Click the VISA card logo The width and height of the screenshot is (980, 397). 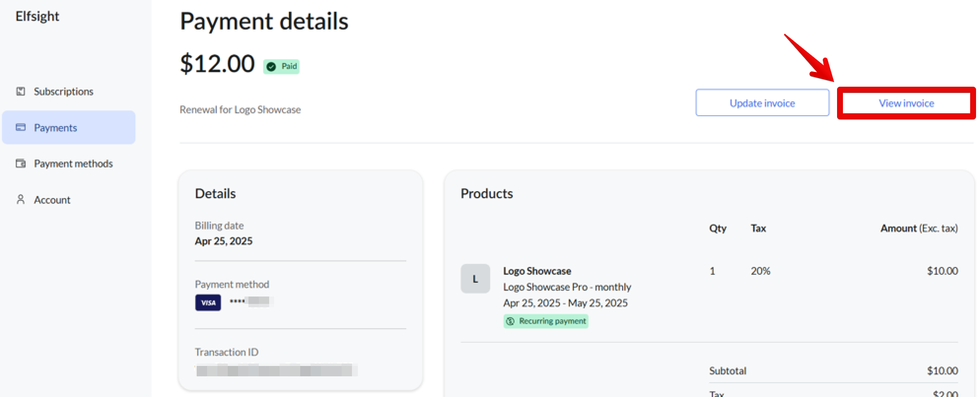click(208, 302)
